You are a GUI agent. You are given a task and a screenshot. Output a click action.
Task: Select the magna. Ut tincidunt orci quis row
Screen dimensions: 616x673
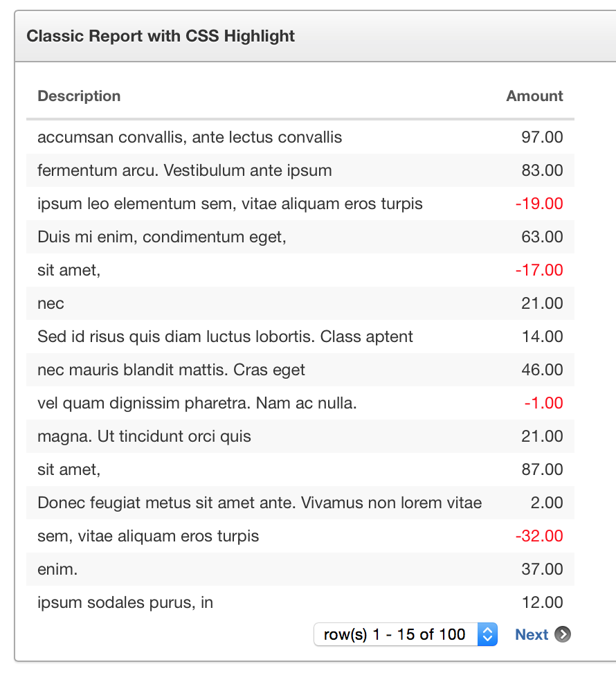point(300,436)
